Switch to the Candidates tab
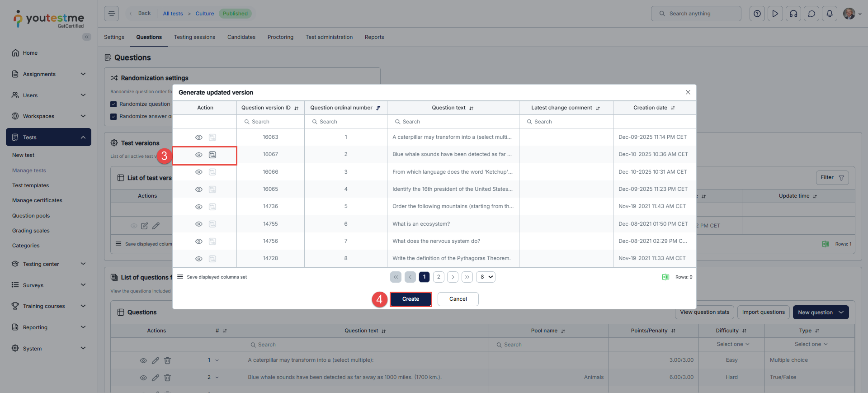The height and width of the screenshot is (393, 868). (241, 37)
